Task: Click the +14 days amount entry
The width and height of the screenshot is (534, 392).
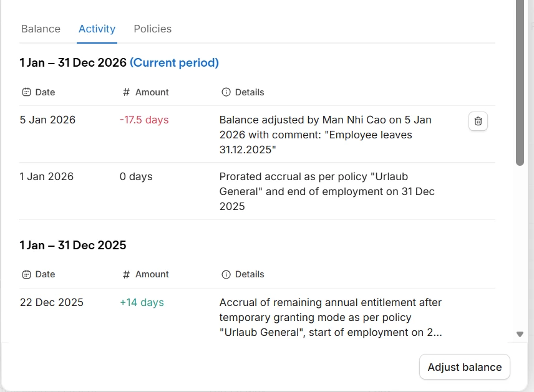Action: click(x=142, y=302)
